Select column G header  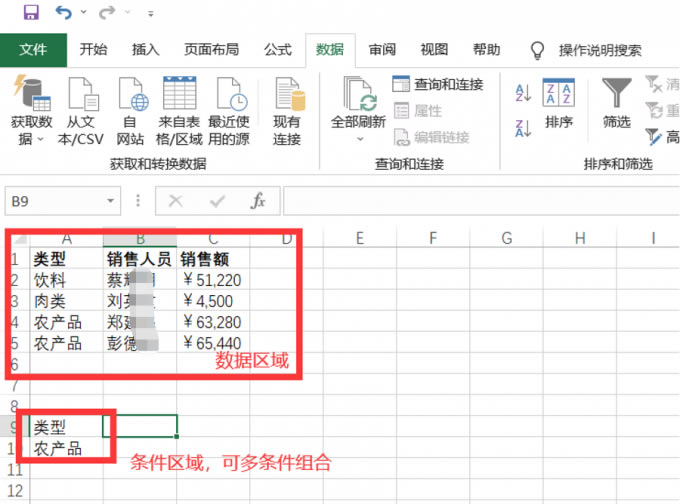(x=507, y=238)
